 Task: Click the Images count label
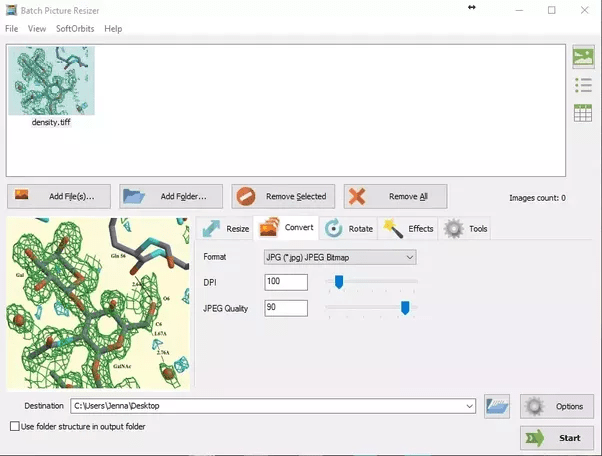pyautogui.click(x=537, y=198)
